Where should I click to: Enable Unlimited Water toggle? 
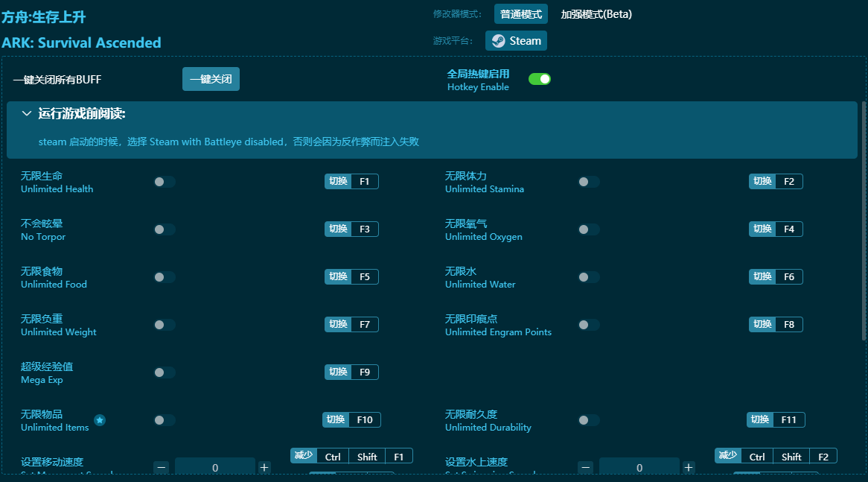click(589, 277)
